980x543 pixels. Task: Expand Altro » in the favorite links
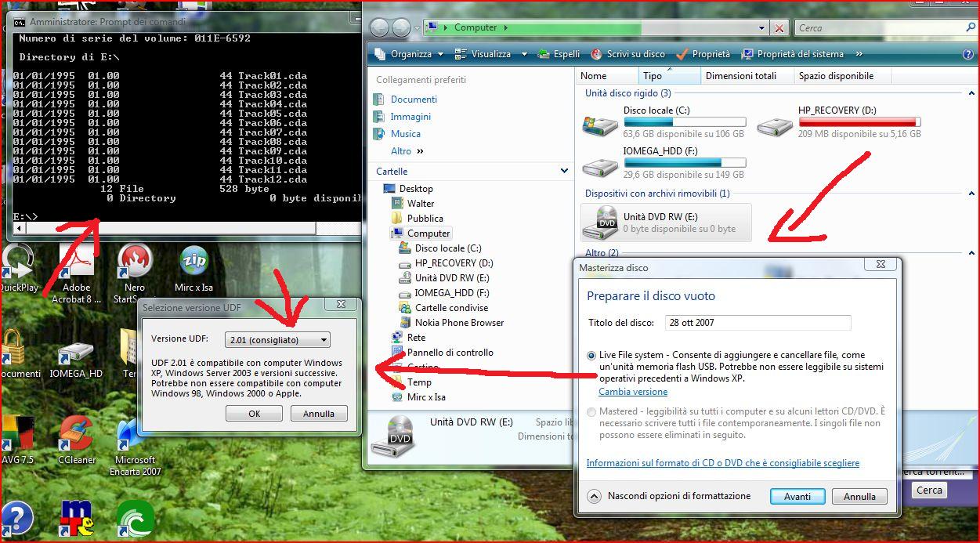click(407, 151)
